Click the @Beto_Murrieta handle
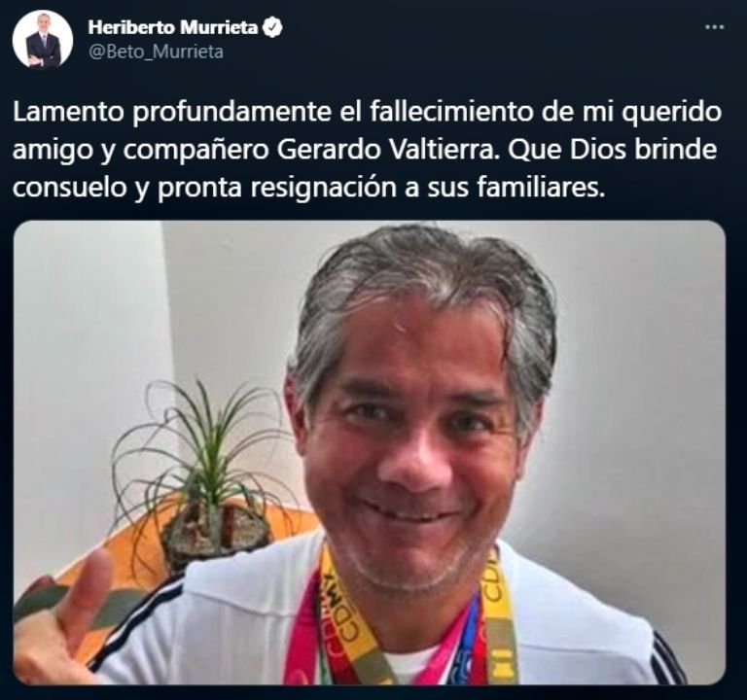This screenshot has height=700, width=747. click(x=156, y=52)
